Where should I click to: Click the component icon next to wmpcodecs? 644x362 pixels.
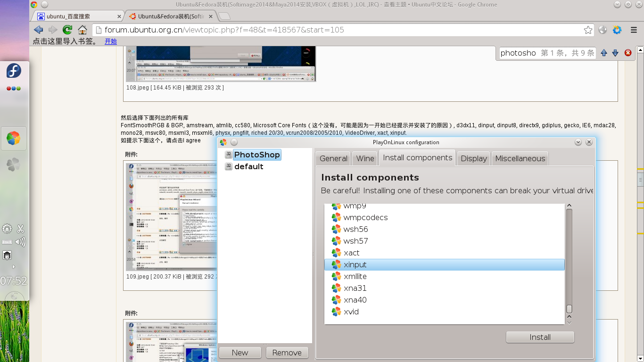click(336, 218)
